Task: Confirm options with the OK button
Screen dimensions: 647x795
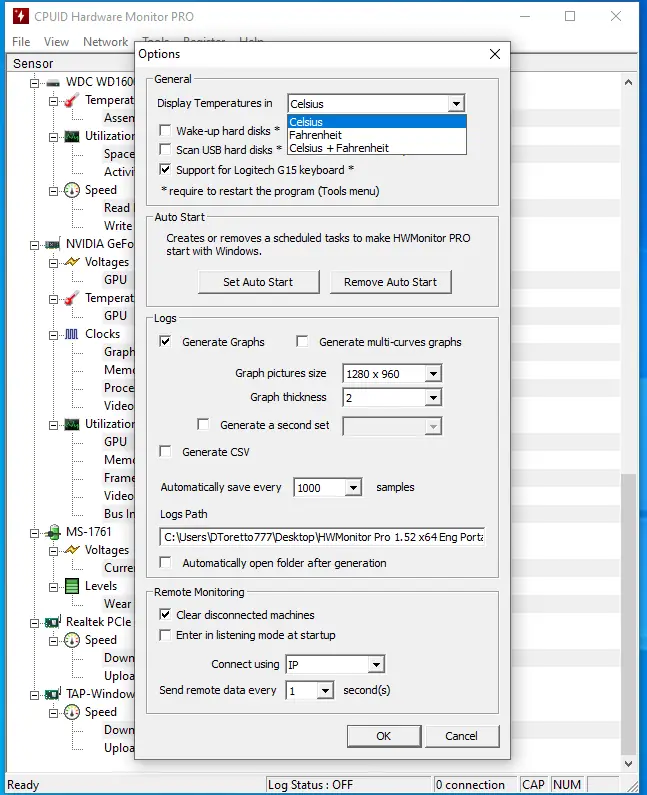Action: [384, 736]
